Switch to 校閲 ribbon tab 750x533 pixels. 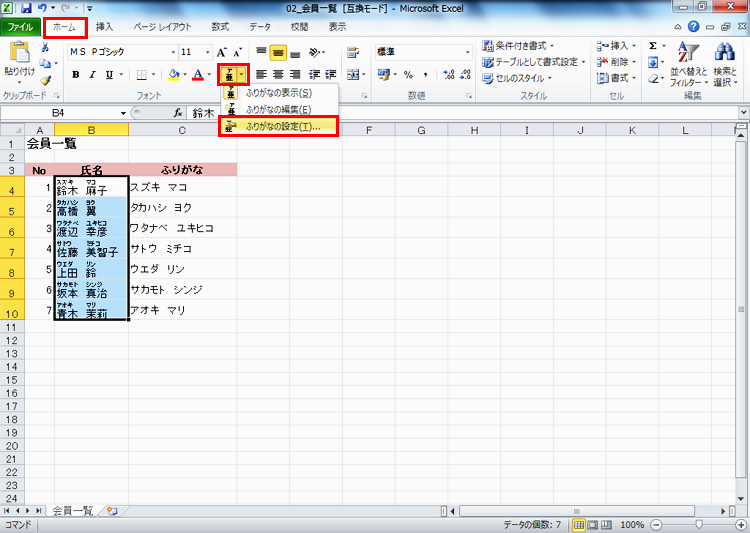[299, 27]
